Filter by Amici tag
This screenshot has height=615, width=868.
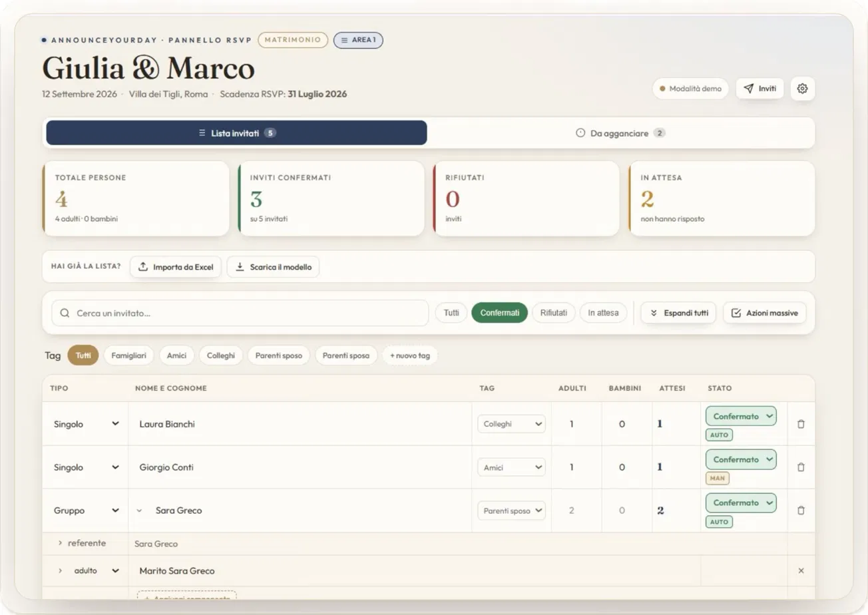pyautogui.click(x=176, y=355)
